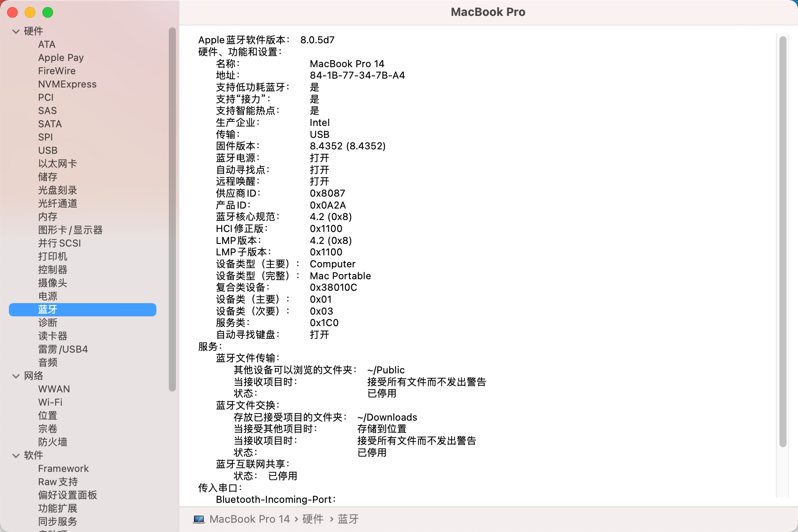Viewport: 798px width, 532px height.
Task: Select SATA in the sidebar
Action: point(50,124)
